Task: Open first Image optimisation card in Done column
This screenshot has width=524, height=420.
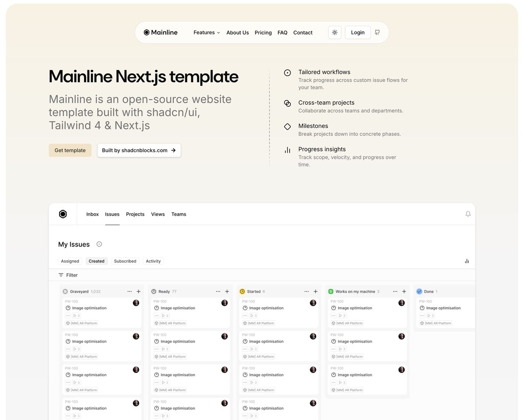Action: tap(446, 313)
